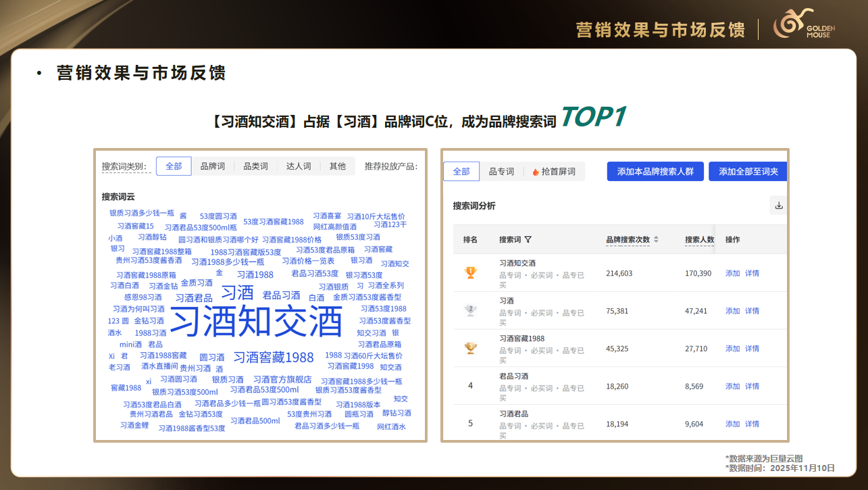Screen dimensions: 868x490
Task: Sort by 品牌搜索次数 column arrows
Action: point(655,239)
